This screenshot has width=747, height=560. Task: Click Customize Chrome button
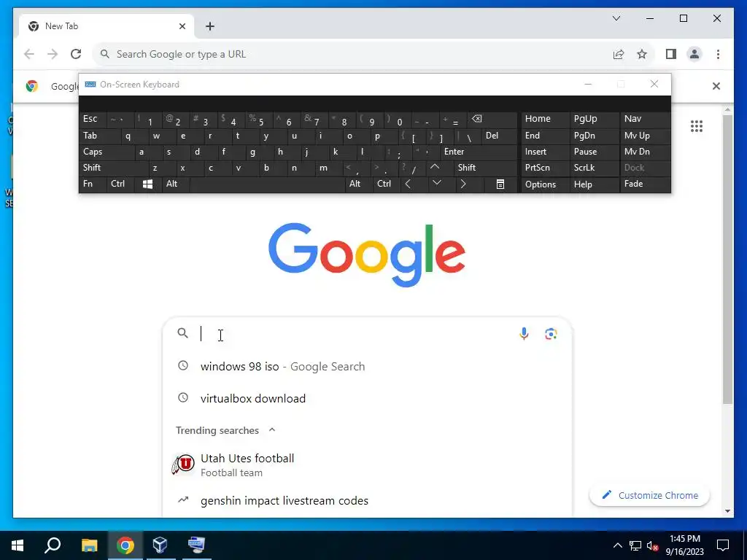click(x=649, y=495)
